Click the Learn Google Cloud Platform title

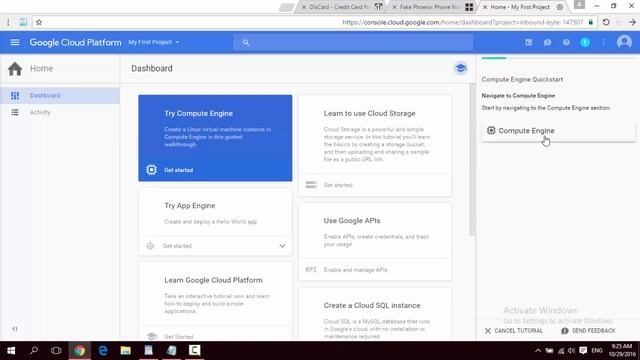click(213, 280)
